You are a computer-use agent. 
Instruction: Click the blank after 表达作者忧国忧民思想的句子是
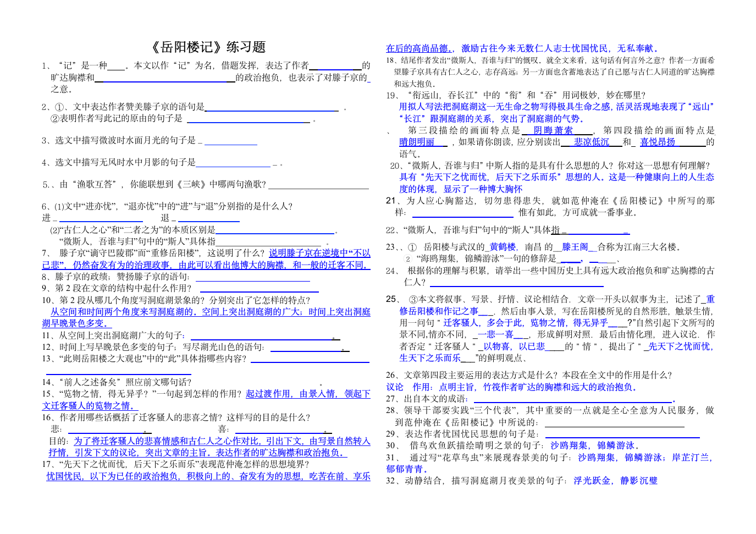[x=622, y=434]
